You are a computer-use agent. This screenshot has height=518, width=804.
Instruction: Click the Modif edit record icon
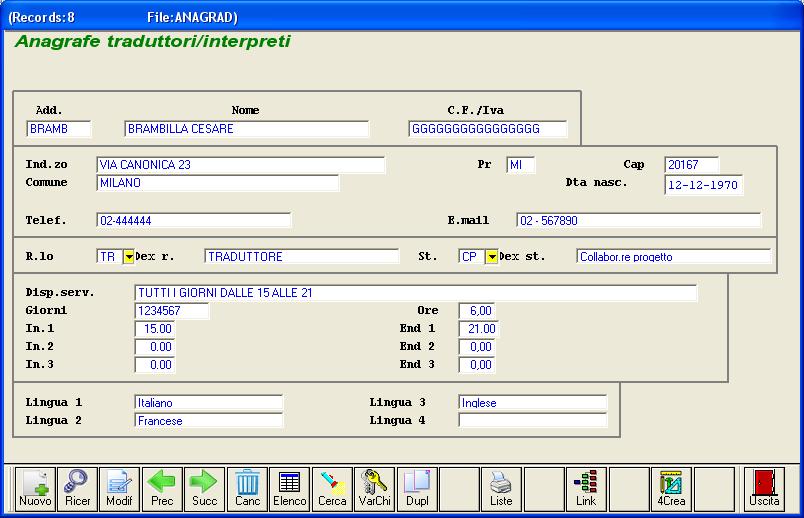pos(119,489)
